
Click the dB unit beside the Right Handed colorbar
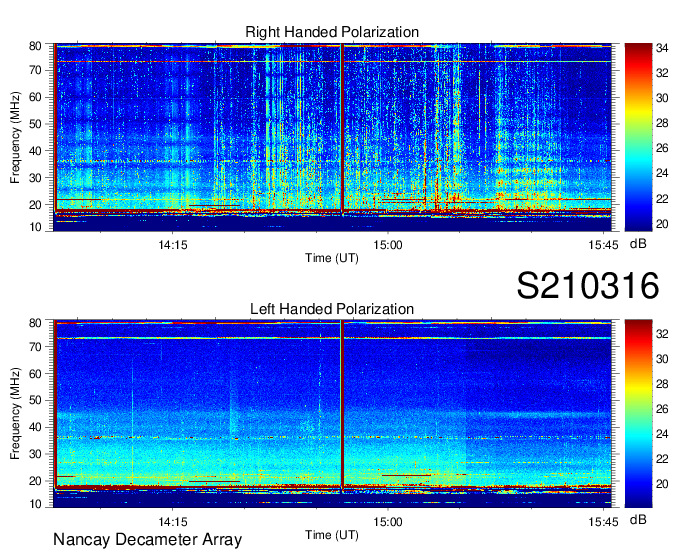click(638, 244)
